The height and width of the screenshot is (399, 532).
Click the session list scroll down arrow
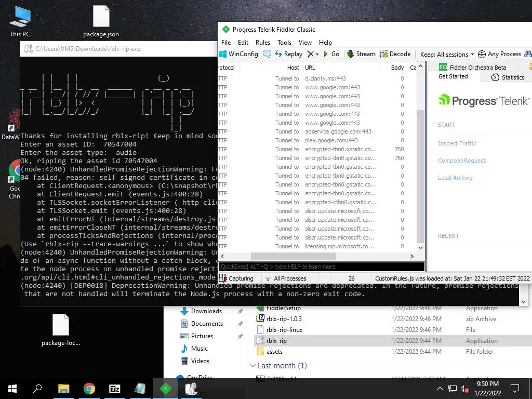pos(420,248)
